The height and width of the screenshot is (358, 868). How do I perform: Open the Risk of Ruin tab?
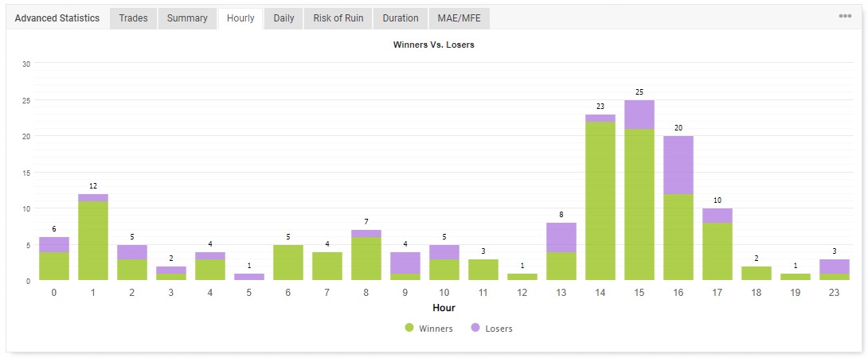(x=338, y=18)
